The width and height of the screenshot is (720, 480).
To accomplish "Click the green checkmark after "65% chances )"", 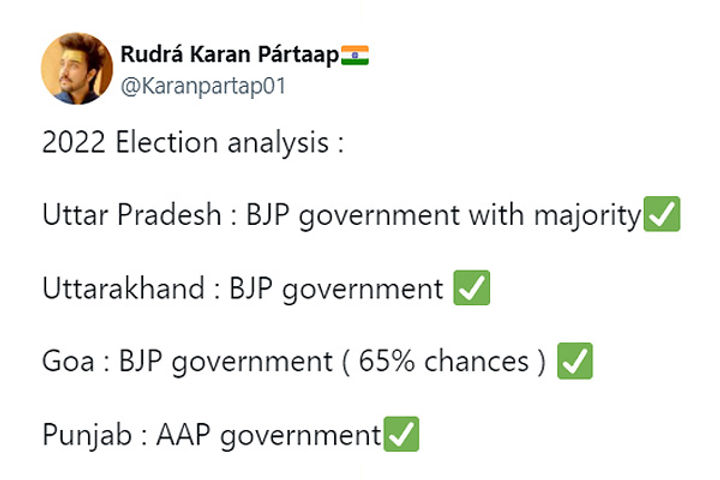I will pyautogui.click(x=575, y=361).
